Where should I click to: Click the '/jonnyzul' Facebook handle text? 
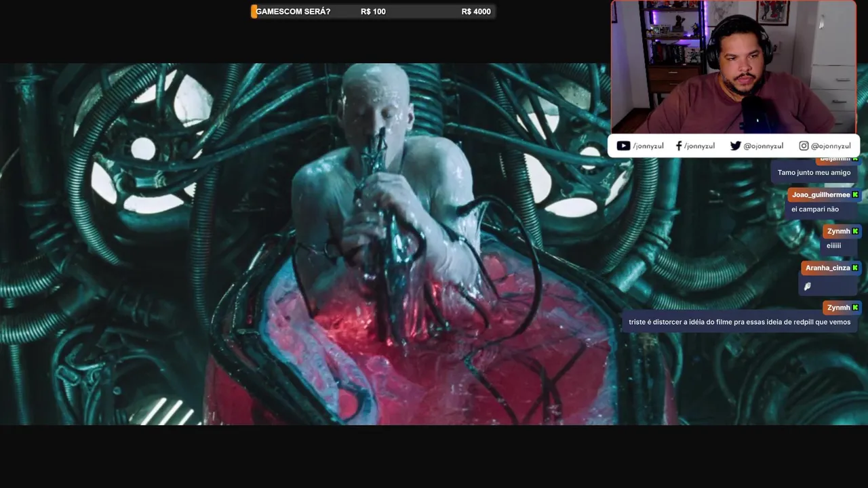(699, 146)
